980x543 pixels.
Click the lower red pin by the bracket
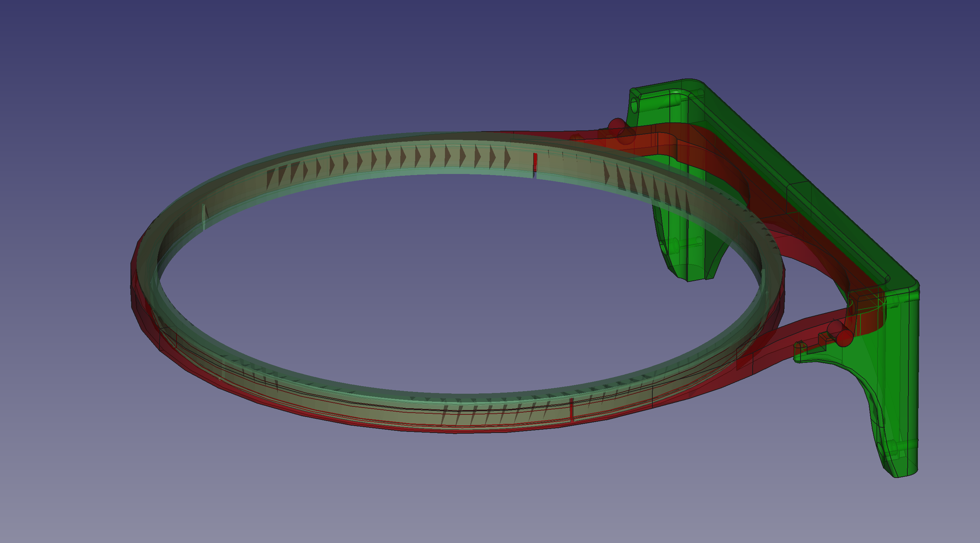(844, 338)
